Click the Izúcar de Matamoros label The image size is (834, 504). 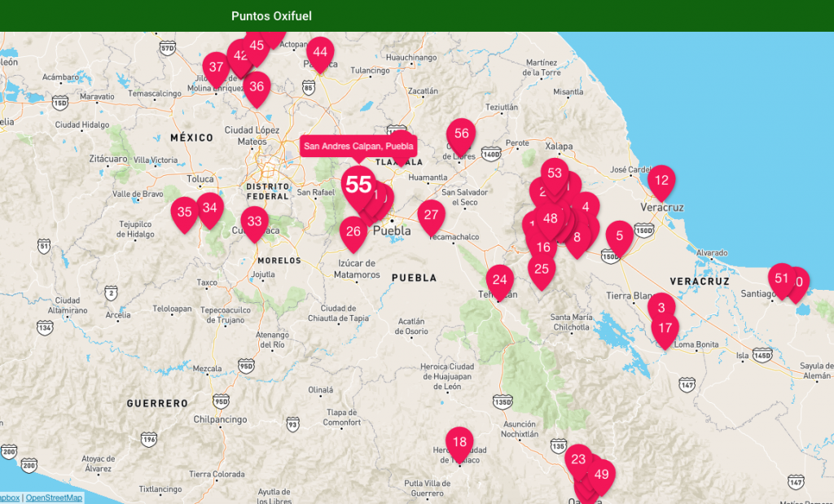tap(357, 269)
